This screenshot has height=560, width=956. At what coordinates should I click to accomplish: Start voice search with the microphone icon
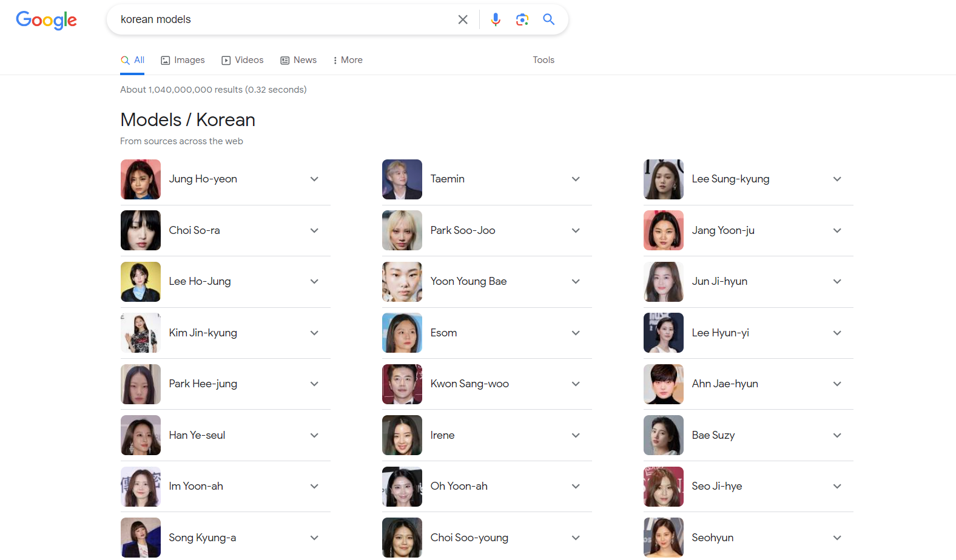(496, 19)
